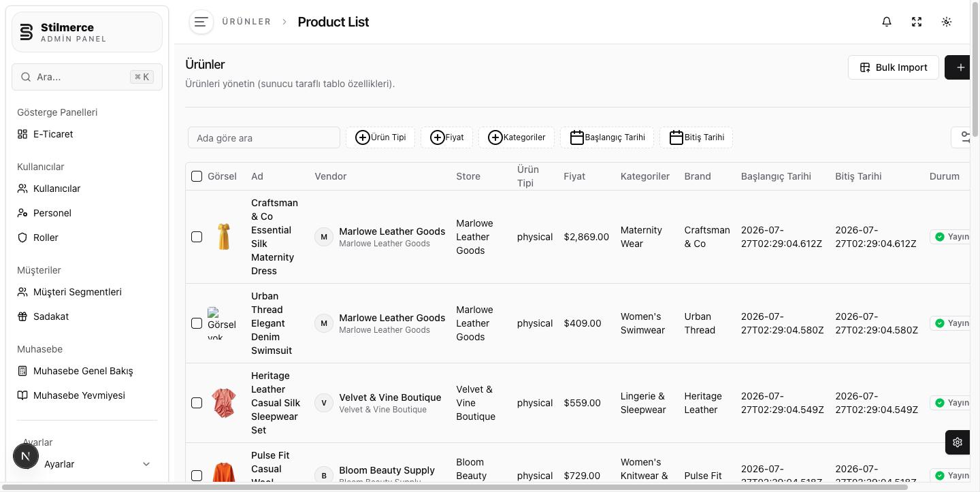This screenshot has width=980, height=492.
Task: Check the Urban Thread Denim Swimsuit row
Action: [197, 323]
